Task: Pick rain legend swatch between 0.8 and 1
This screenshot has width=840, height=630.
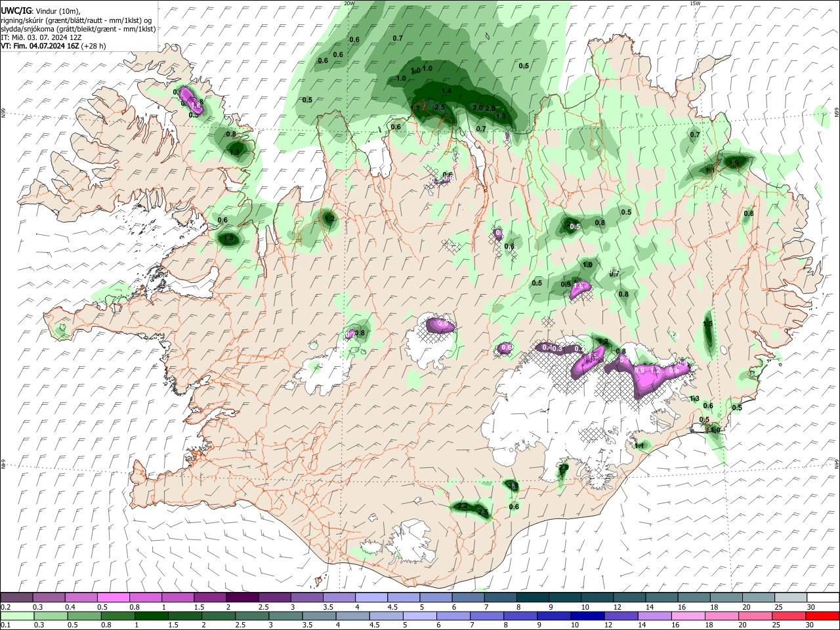Action: coord(118,616)
